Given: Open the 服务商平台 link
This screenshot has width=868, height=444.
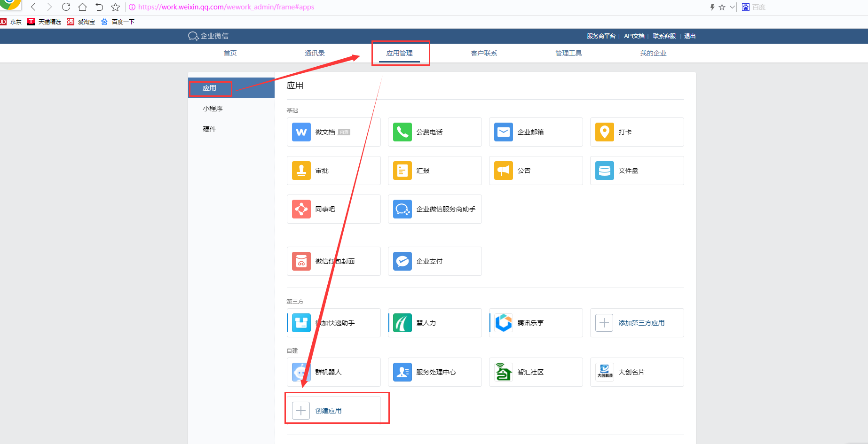Looking at the screenshot, I should [x=601, y=36].
